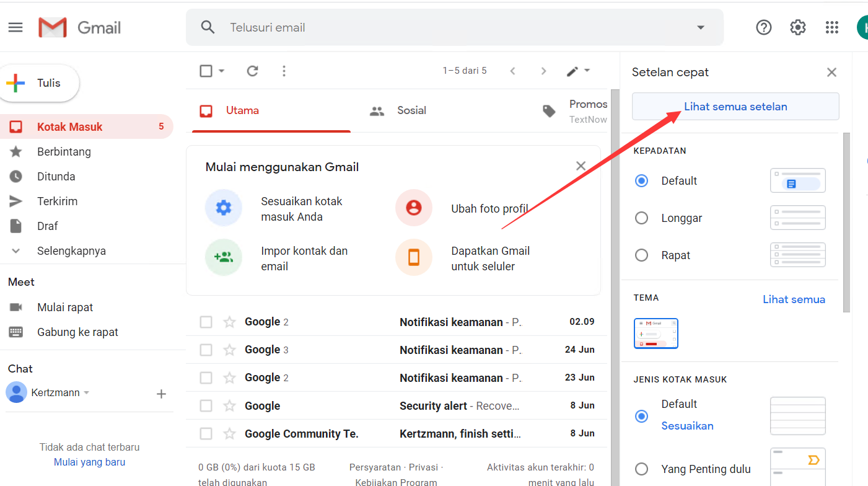Image resolution: width=868 pixels, height=486 pixels.
Task: Go to newer emails arrow
Action: click(x=512, y=71)
